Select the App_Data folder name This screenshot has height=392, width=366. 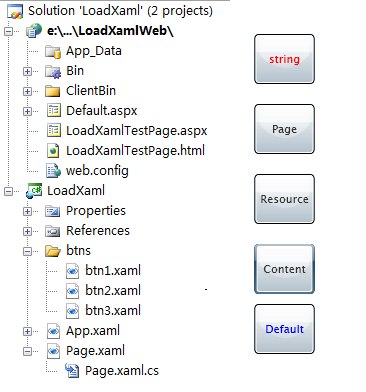(94, 51)
